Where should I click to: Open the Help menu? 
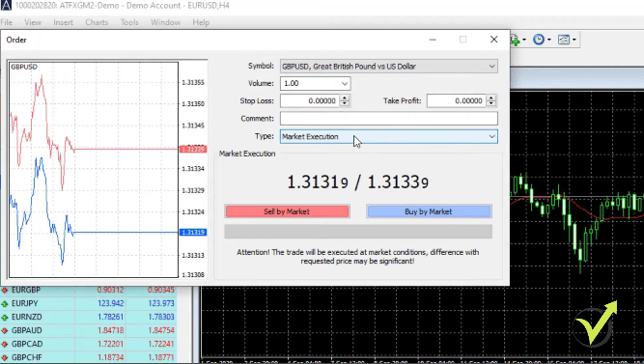201,22
